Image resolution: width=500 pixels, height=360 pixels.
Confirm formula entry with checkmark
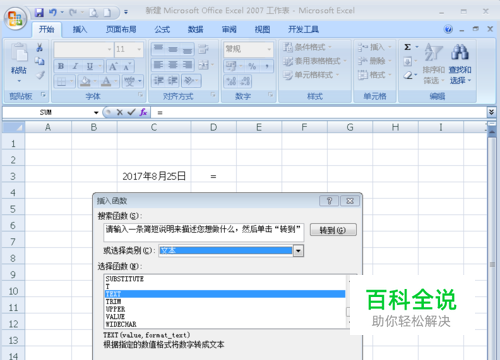(x=131, y=112)
